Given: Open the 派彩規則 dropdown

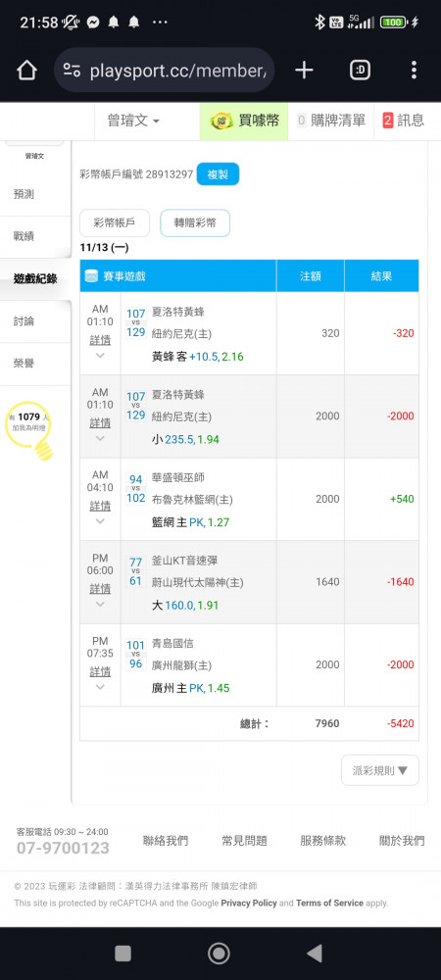Looking at the screenshot, I should click(x=380, y=770).
